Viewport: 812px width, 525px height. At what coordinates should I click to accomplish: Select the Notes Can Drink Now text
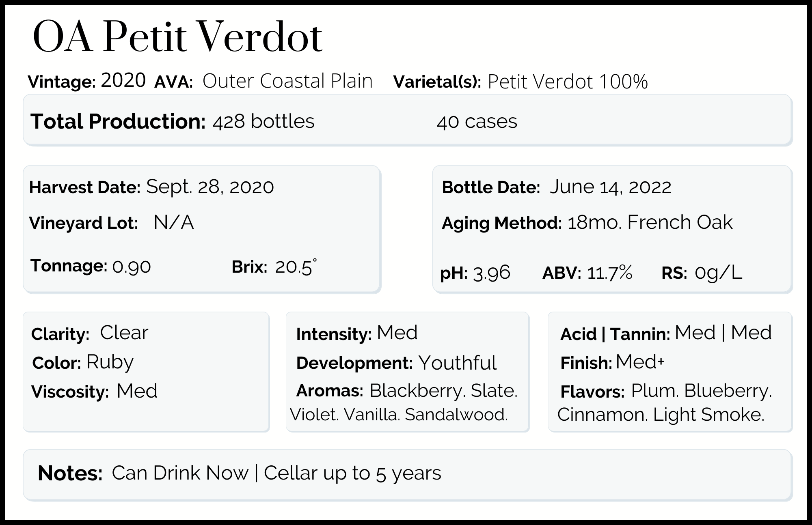[x=180, y=473]
